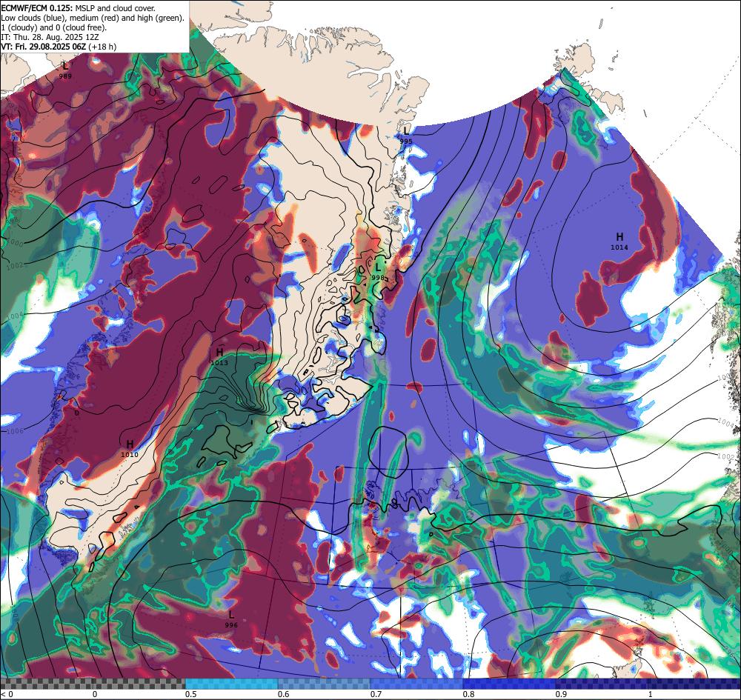Select the 0.8–0.9 legend color swatch
Image resolution: width=741 pixels, height=700 pixels.
coord(510,684)
